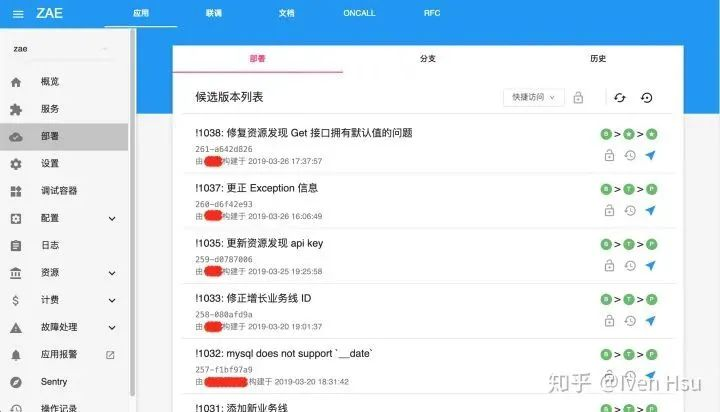
Task: Switch to the 分支 tab
Action: point(428,59)
